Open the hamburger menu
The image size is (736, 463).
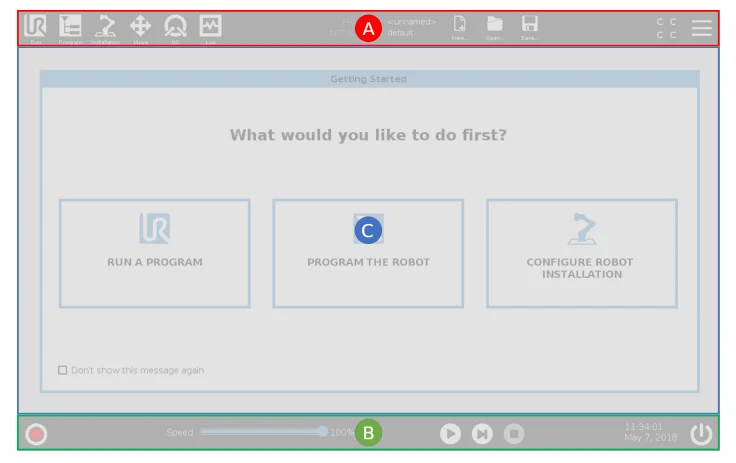(702, 28)
